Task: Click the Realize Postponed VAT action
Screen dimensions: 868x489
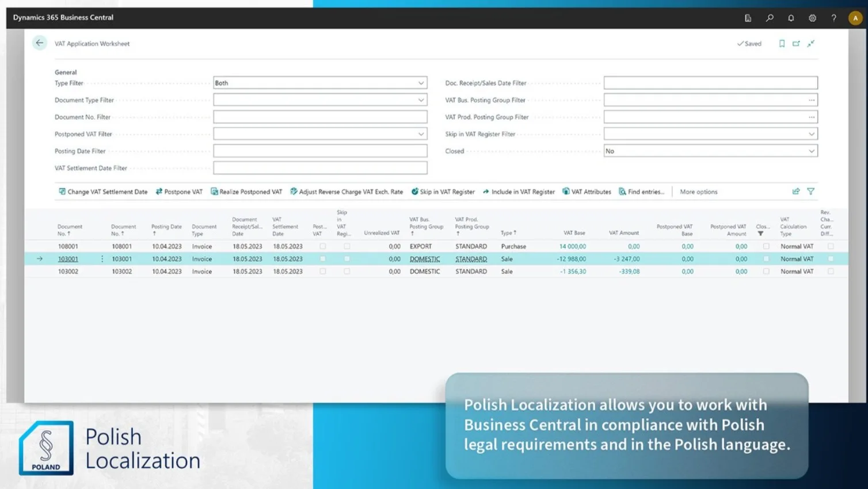Action: click(x=246, y=192)
